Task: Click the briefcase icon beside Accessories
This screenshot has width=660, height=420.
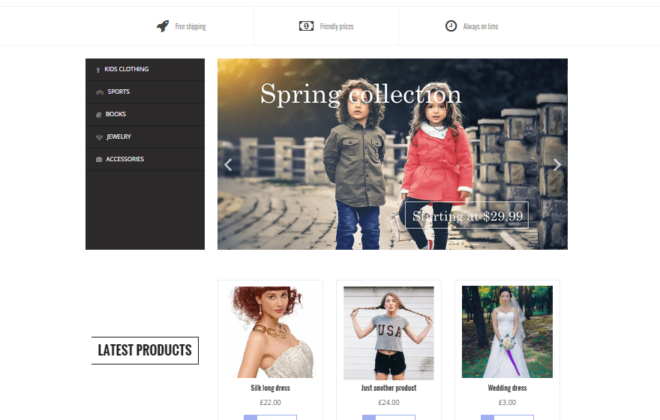Action: click(x=99, y=159)
